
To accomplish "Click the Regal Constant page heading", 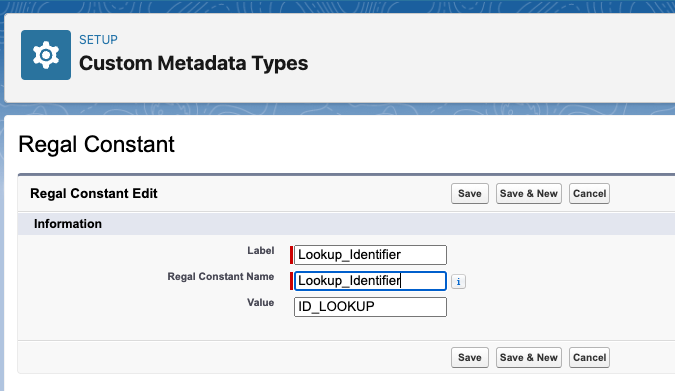I will tap(96, 144).
